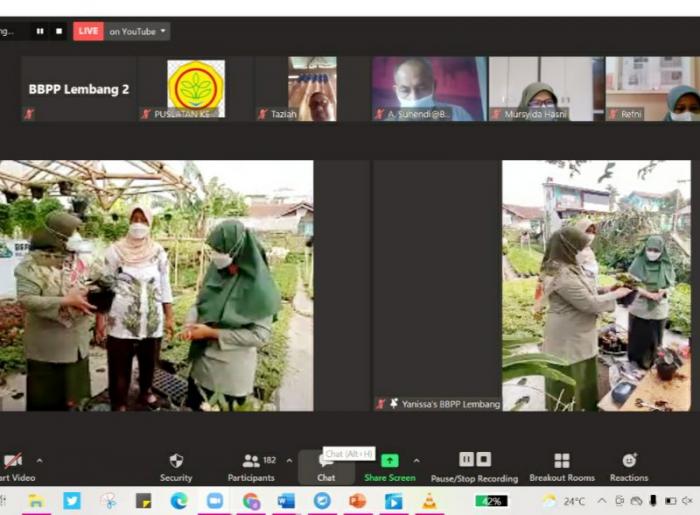Stop the recording using the top stop button
700x515 pixels.
pos(59,31)
